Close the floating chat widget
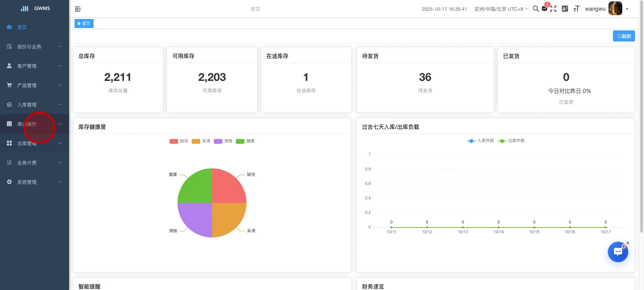The height and width of the screenshot is (290, 644). click(628, 243)
